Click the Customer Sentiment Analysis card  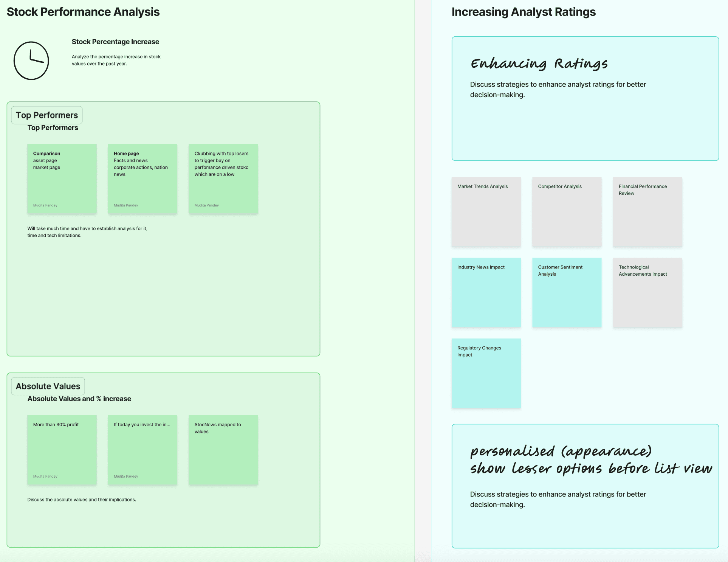click(567, 292)
